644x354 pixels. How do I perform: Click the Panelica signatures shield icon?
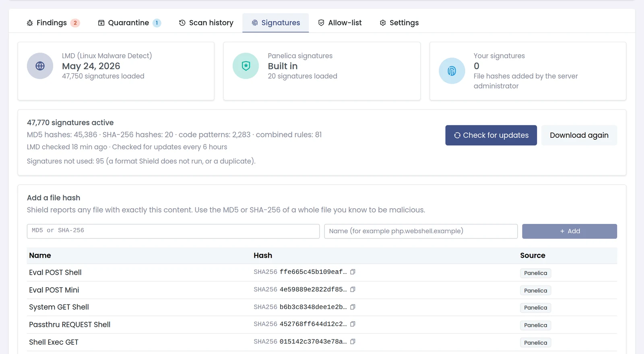246,66
